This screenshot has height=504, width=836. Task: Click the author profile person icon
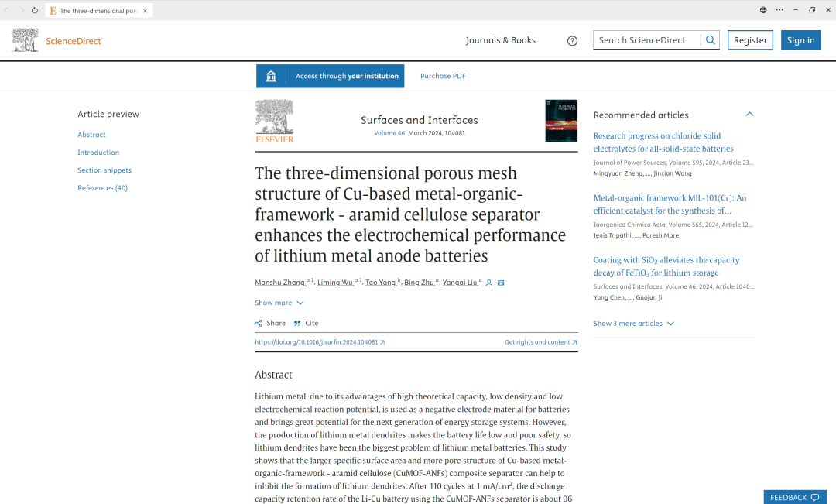[x=489, y=283]
